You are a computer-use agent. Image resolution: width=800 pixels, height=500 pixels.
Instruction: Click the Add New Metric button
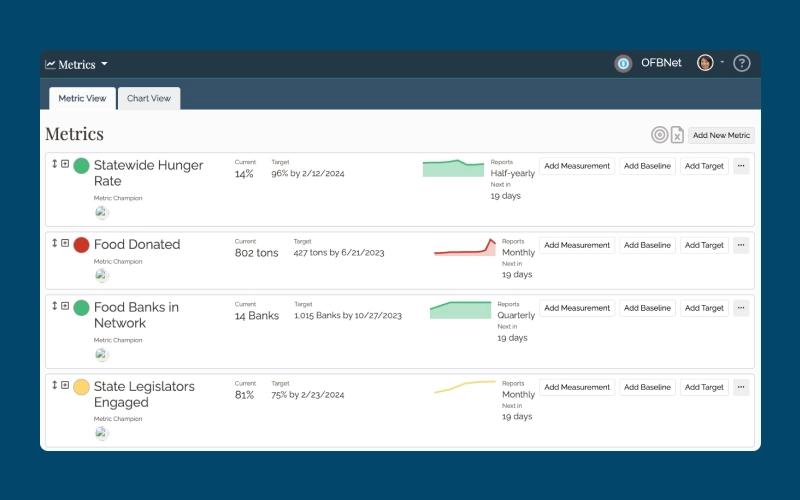(721, 135)
